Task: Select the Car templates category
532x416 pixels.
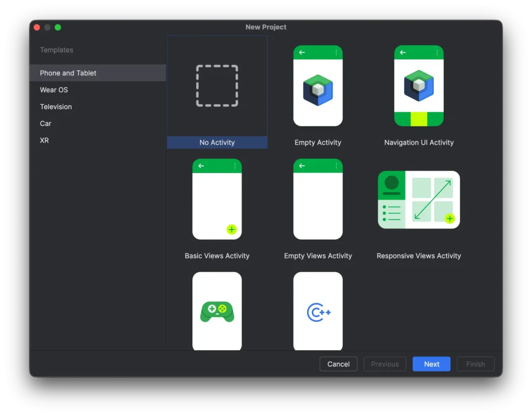Action: (45, 123)
